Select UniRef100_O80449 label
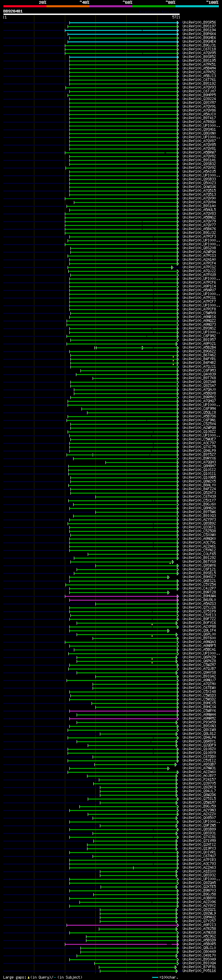Viewport: 222px width, 980px height. pyautogui.click(x=199, y=952)
